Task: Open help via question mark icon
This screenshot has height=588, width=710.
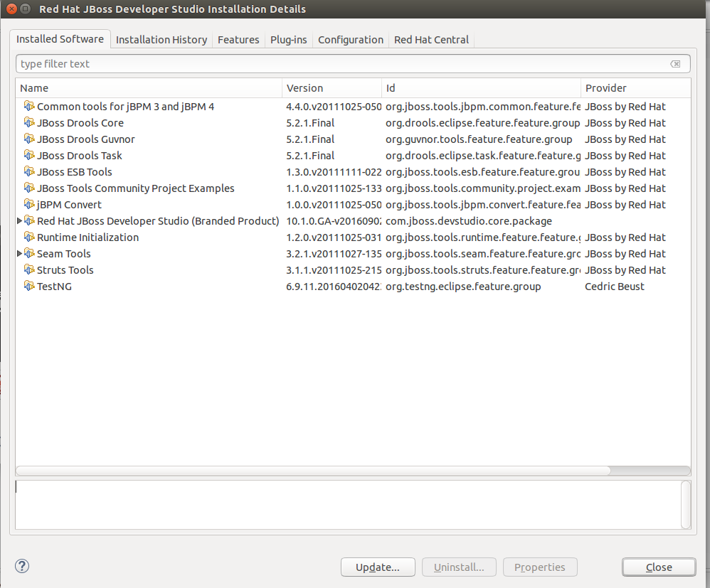Action: 22,566
